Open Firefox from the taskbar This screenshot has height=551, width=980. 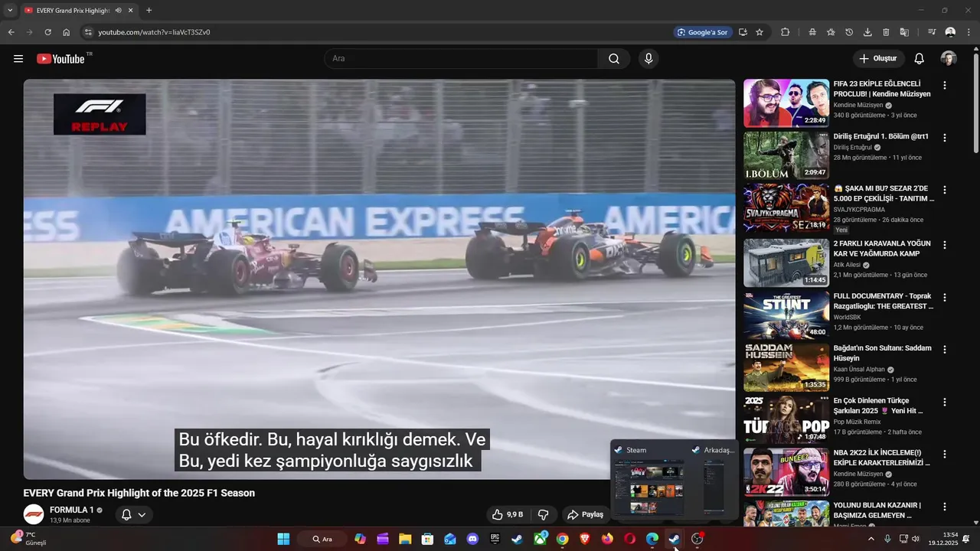tap(607, 539)
